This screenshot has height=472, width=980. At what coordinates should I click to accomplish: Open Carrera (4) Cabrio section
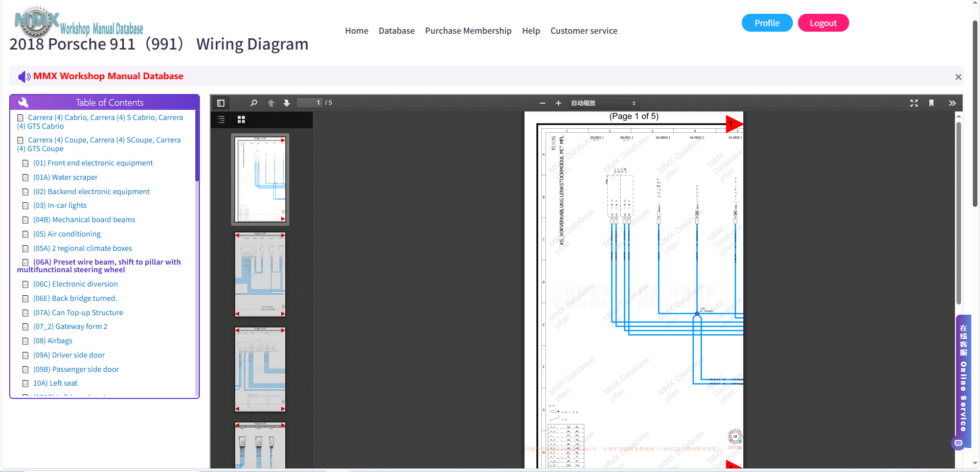tap(100, 122)
